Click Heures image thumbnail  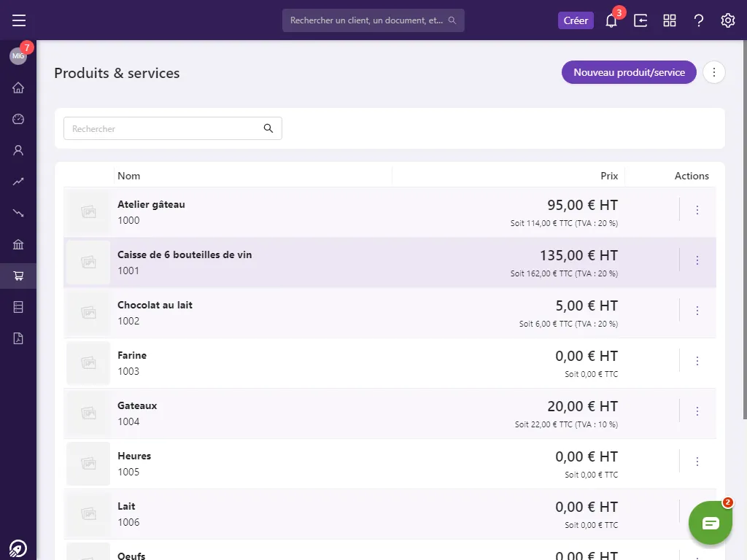pyautogui.click(x=88, y=463)
